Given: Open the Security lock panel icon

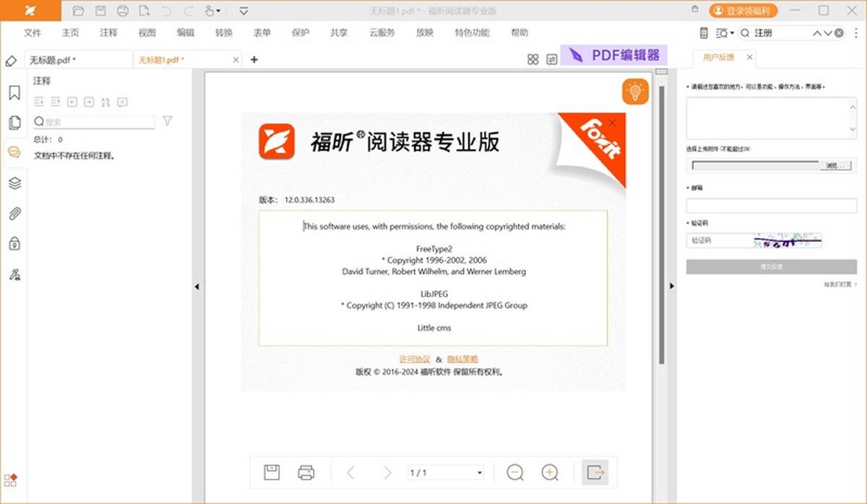Looking at the screenshot, I should pyautogui.click(x=14, y=243).
